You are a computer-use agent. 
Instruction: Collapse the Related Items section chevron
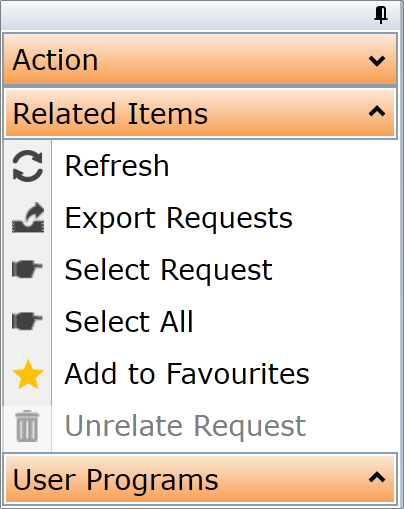click(377, 111)
